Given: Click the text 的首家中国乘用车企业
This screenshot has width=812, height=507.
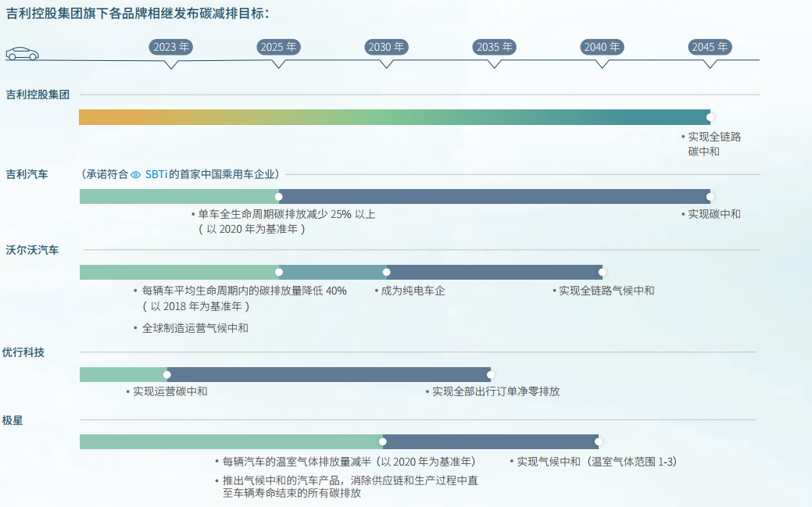Looking at the screenshot, I should 222,174.
